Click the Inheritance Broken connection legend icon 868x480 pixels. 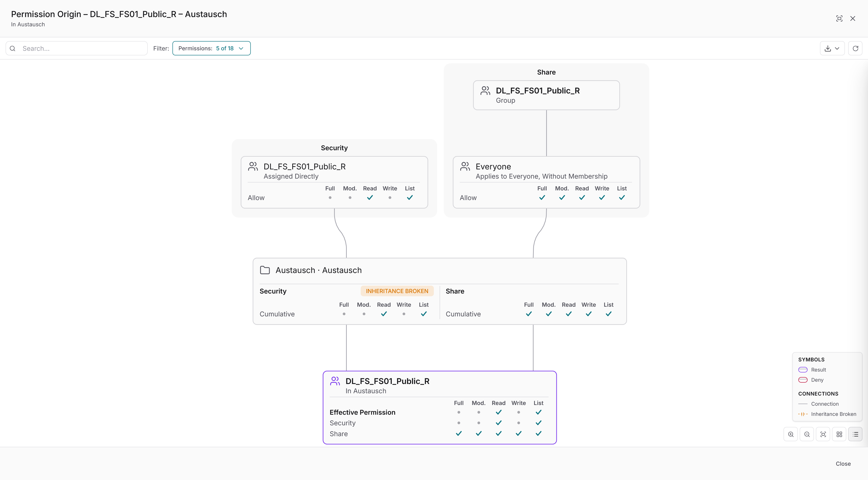point(803,414)
